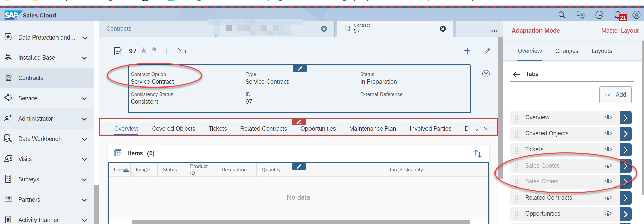The height and width of the screenshot is (224, 644).
Task: Expand Data Protection and... menu
Action: click(x=85, y=38)
